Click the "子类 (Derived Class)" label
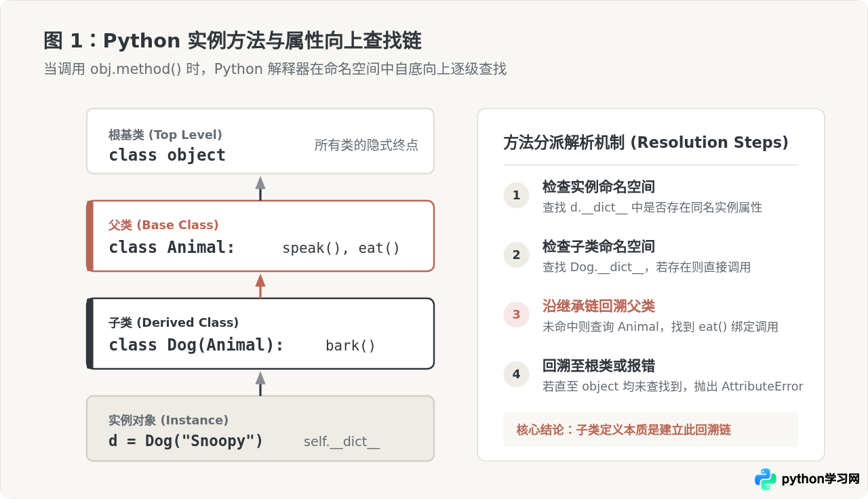The width and height of the screenshot is (868, 499). click(174, 323)
